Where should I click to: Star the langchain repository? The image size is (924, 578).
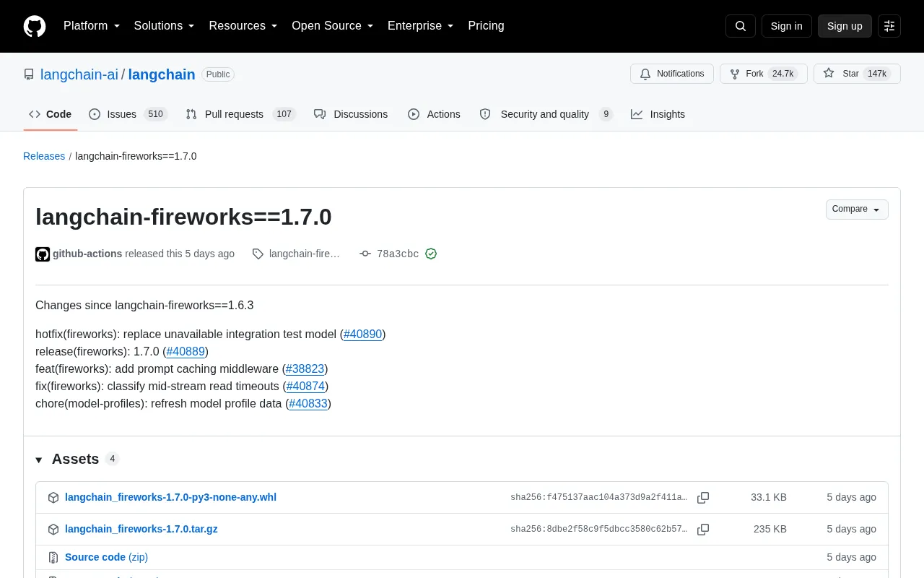[857, 74]
